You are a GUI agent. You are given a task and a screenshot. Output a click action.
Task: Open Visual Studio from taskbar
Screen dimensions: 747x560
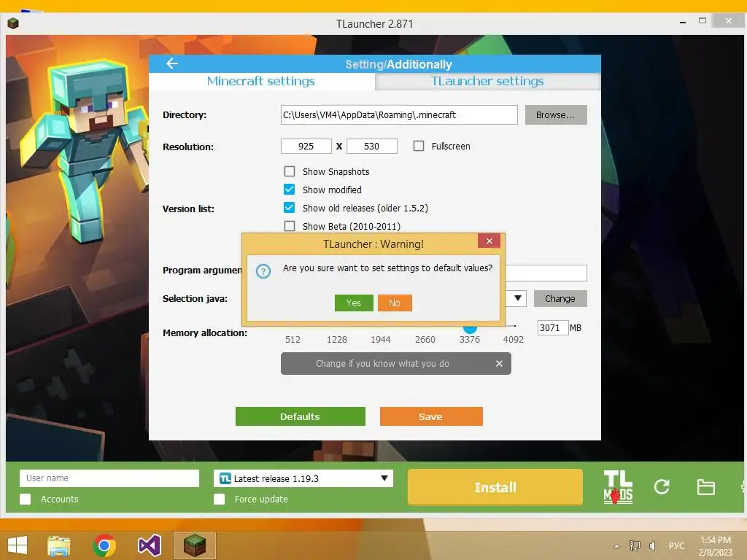click(150, 545)
